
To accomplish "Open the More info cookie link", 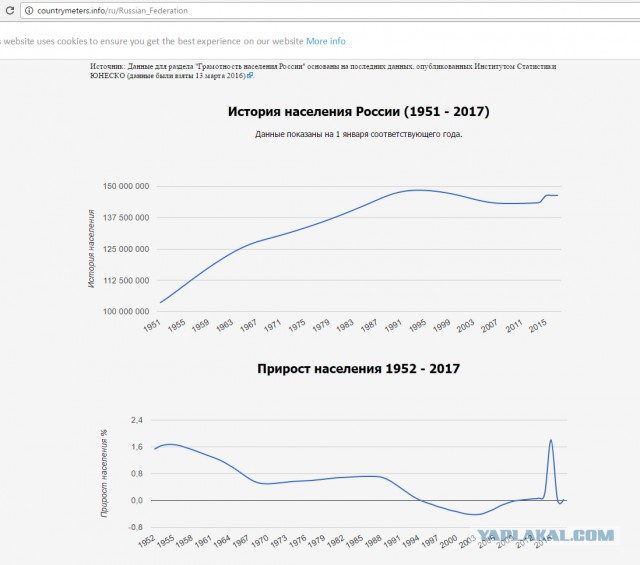I will tap(326, 41).
